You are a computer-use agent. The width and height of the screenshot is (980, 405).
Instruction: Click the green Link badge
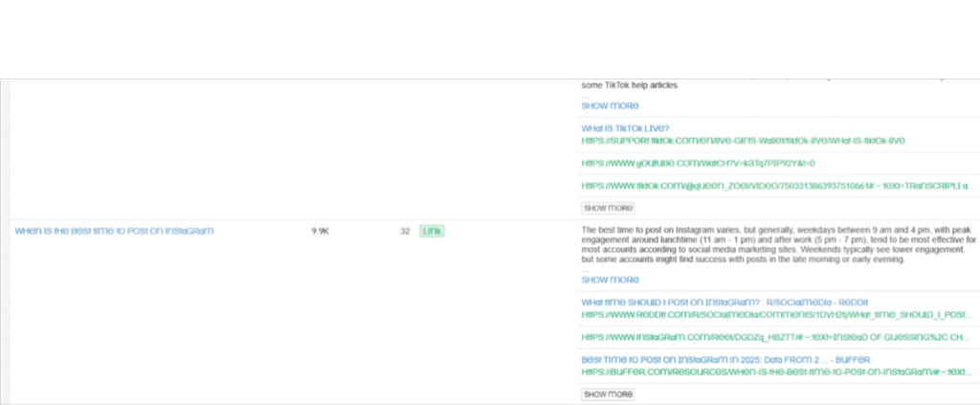pyautogui.click(x=432, y=232)
